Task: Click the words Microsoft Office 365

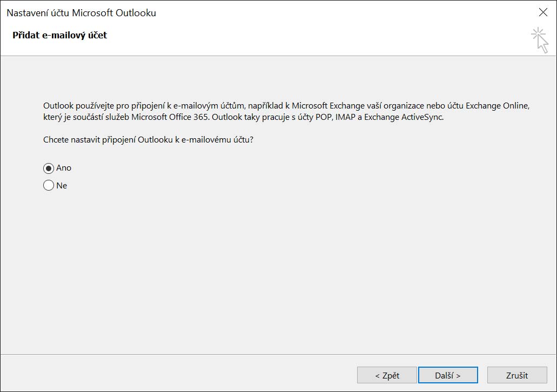Action: 164,117
